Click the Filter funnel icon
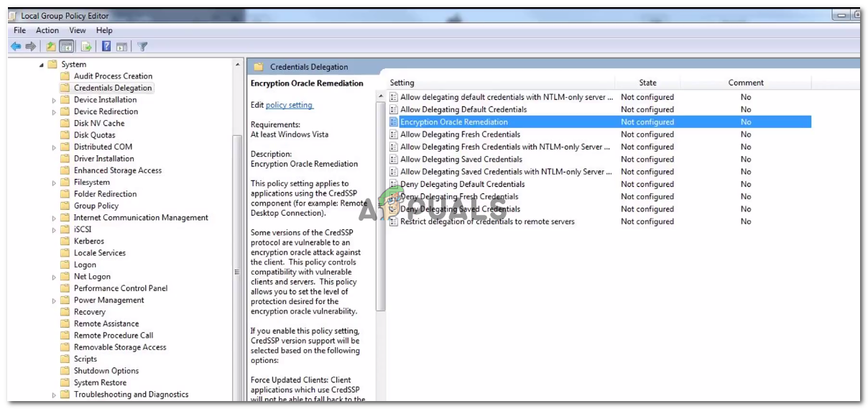The image size is (868, 409). (x=142, y=47)
